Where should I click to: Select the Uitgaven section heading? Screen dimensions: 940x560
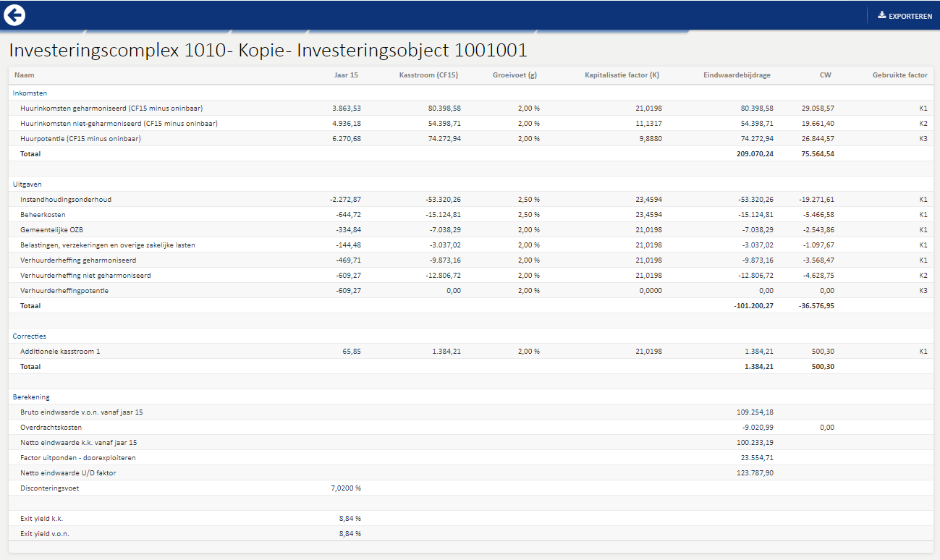click(x=28, y=184)
